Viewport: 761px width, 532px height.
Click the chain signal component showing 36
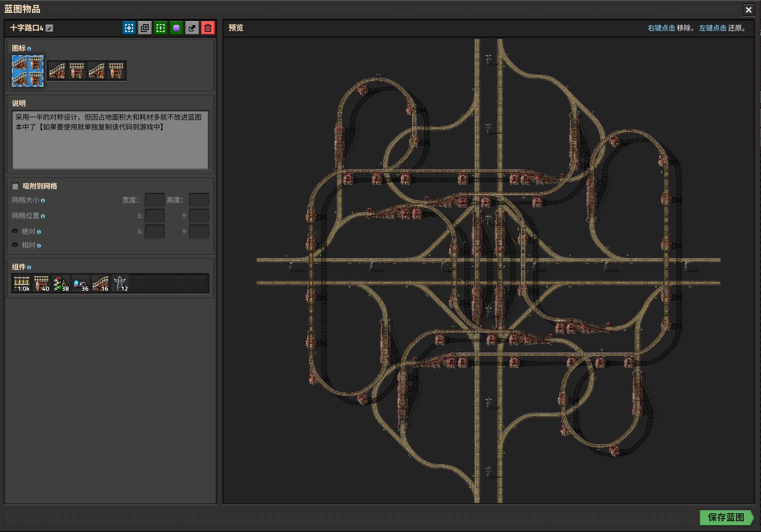(x=81, y=284)
